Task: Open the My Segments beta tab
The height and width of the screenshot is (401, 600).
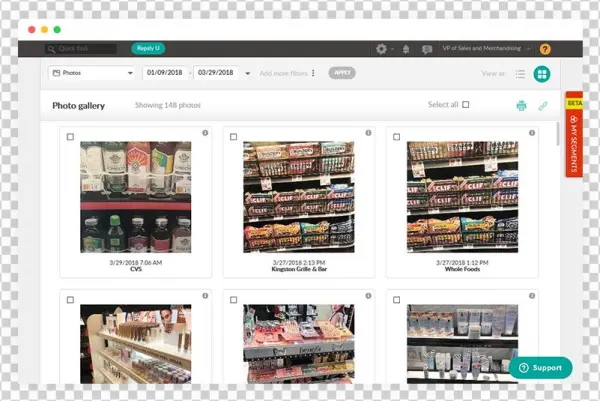Action: (574, 134)
